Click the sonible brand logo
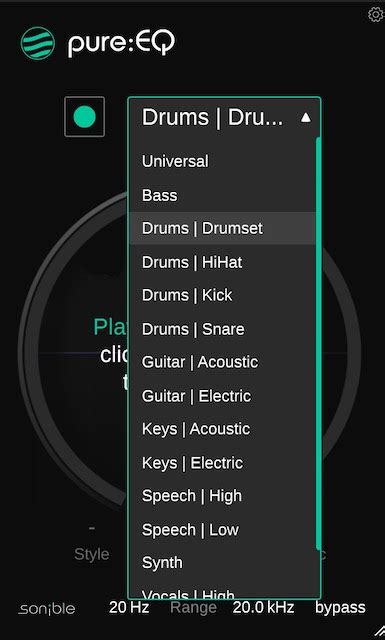The image size is (385, 640). point(47,609)
